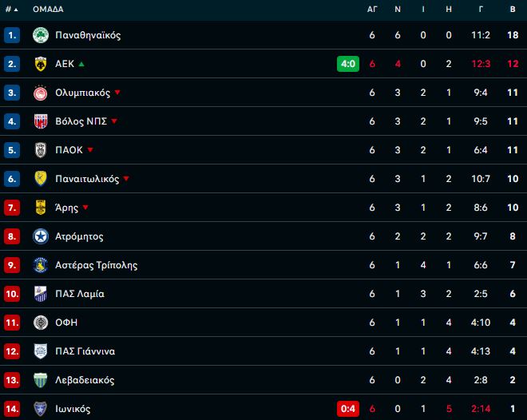The image size is (527, 420).
Task: Open the Άρης team page link
Action: pyautogui.click(x=66, y=208)
